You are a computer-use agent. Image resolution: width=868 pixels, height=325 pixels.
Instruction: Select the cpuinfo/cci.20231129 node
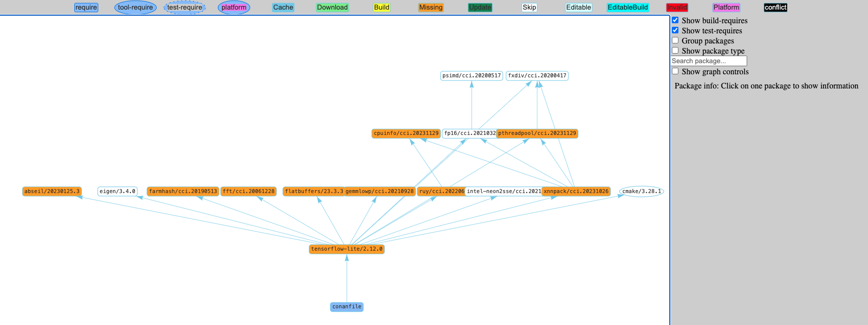(406, 133)
